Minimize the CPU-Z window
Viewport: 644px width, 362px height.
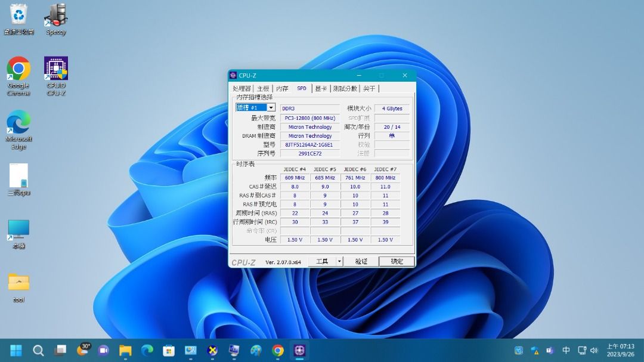pos(359,75)
